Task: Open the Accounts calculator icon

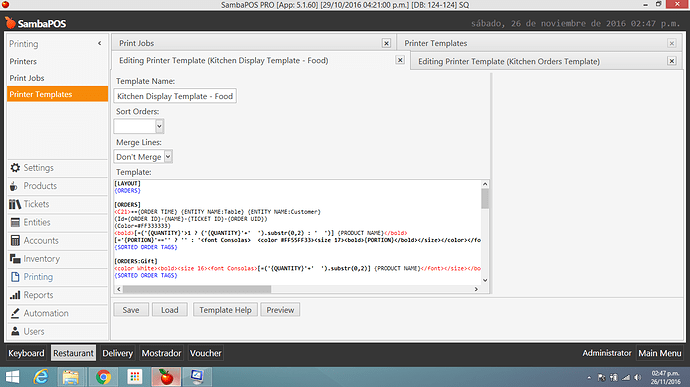Action: point(15,240)
